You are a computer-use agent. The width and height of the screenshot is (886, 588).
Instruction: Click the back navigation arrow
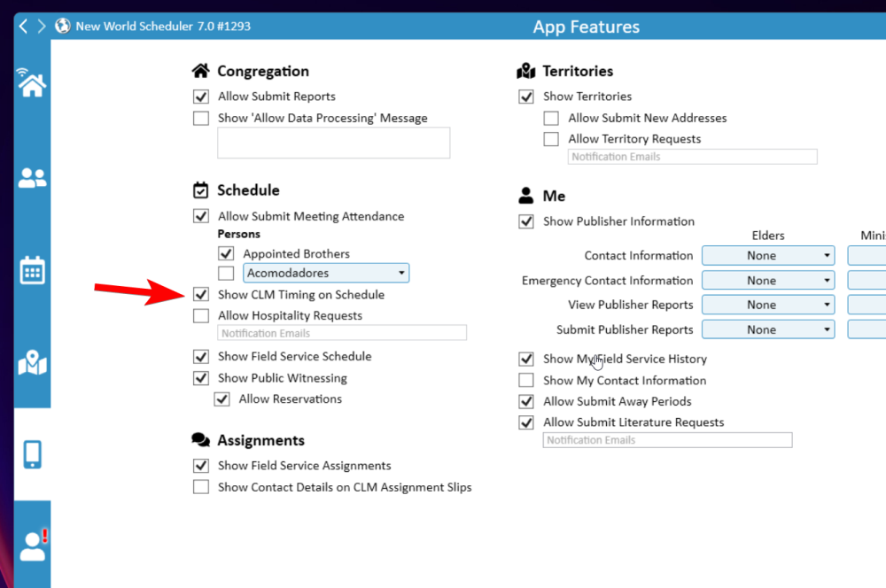click(x=24, y=26)
